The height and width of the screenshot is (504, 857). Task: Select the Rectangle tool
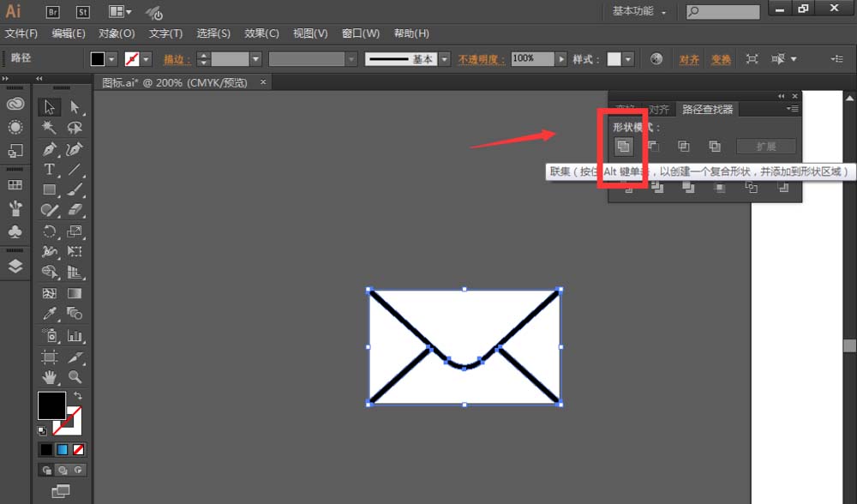[x=49, y=190]
